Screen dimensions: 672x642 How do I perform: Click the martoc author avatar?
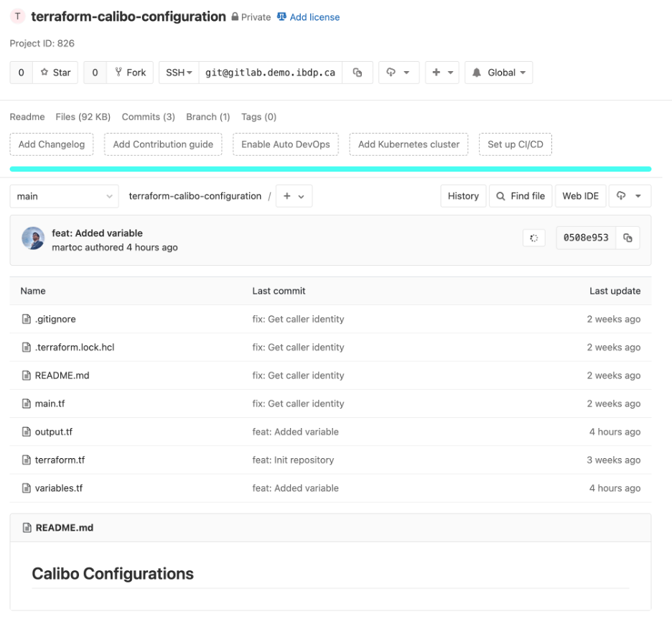click(x=33, y=239)
